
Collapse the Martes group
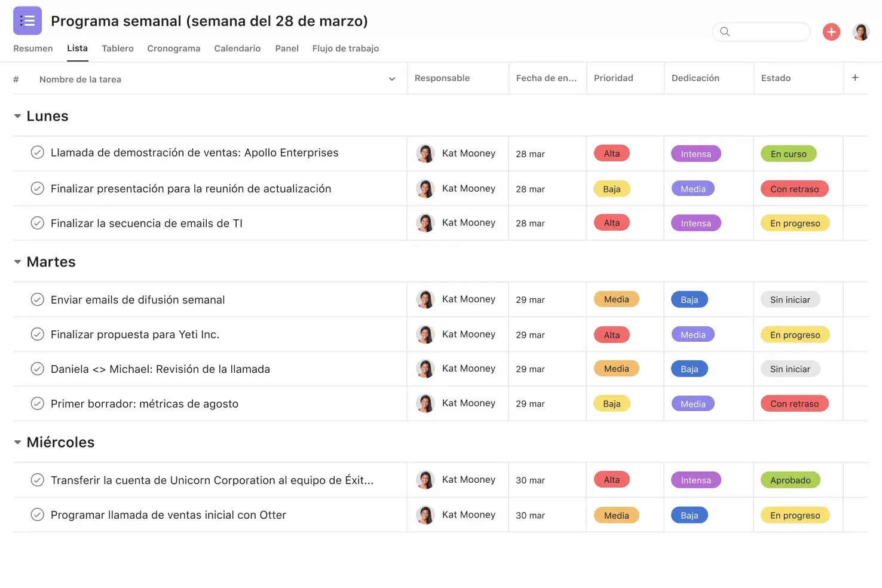tap(17, 262)
